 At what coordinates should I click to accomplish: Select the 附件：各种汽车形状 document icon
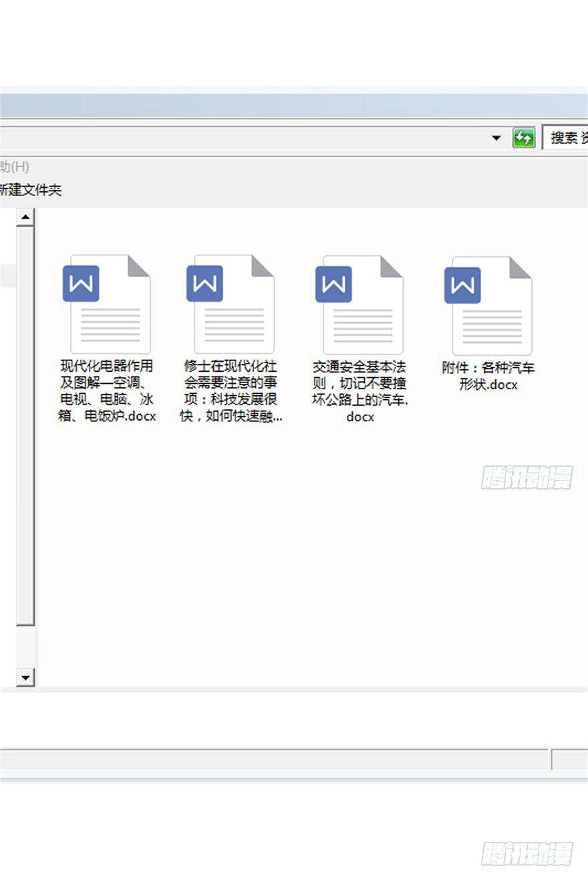click(488, 306)
